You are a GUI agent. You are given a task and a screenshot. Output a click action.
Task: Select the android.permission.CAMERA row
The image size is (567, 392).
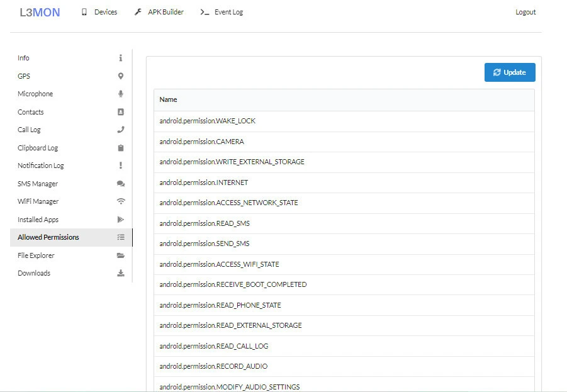click(x=201, y=142)
